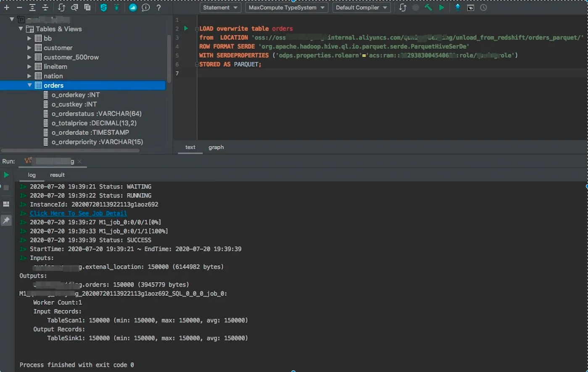The height and width of the screenshot is (372, 588).
Task: Click the plus add icon in explorer toolbar
Action: tap(7, 8)
